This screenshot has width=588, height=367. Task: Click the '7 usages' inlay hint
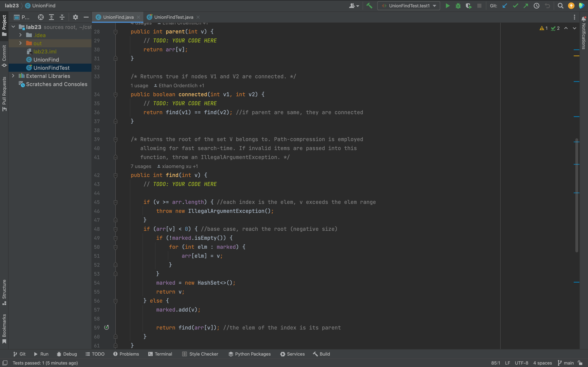(141, 166)
